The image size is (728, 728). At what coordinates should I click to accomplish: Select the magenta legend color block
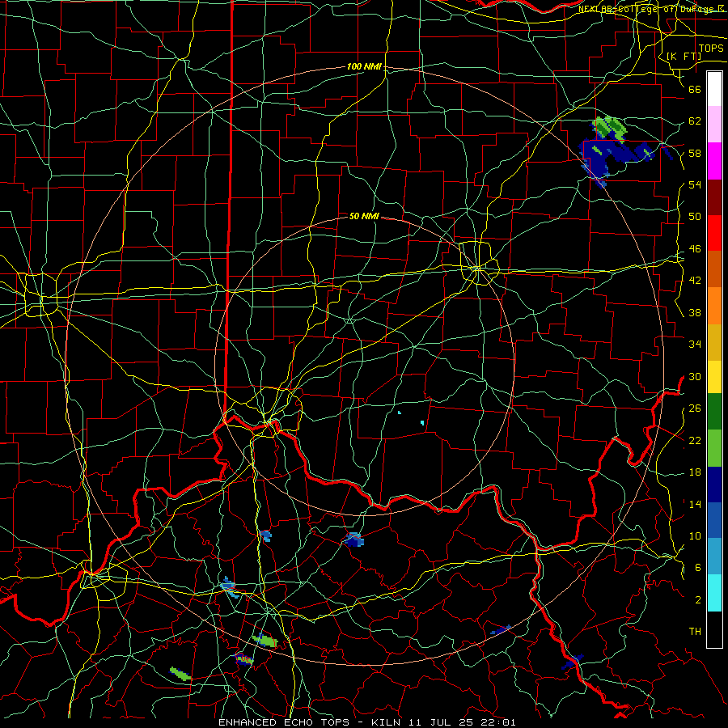pyautogui.click(x=714, y=161)
